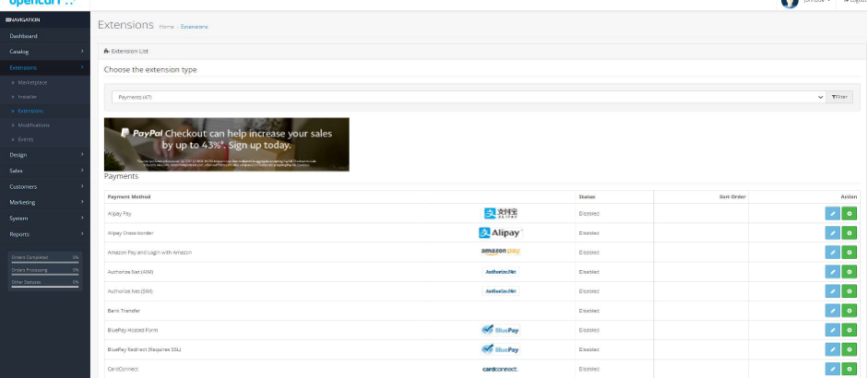Edit the BluePay Hosted Form method
The width and height of the screenshot is (868, 378).
832,330
